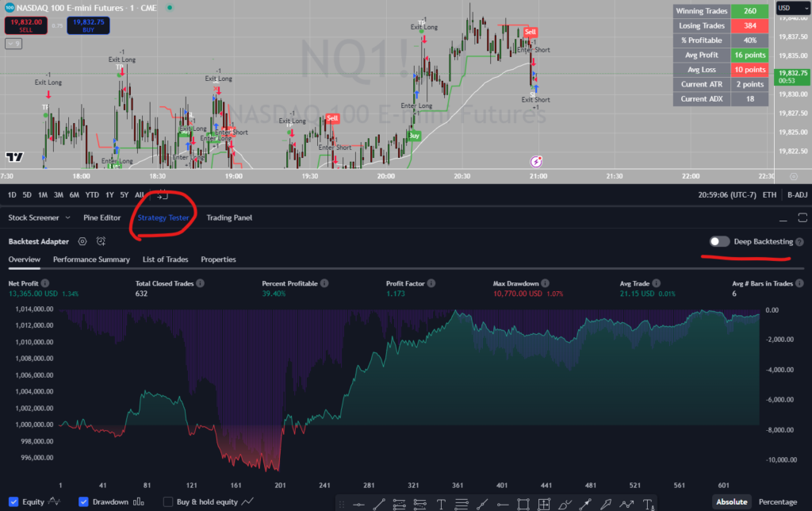Click the info icon beside Net Profit
Viewport: 812px width, 511px height.
[x=45, y=283]
